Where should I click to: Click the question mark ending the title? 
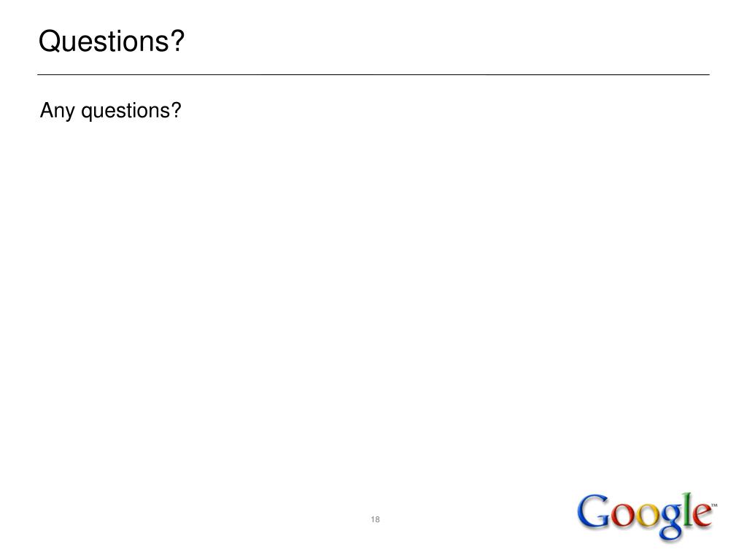(177, 41)
